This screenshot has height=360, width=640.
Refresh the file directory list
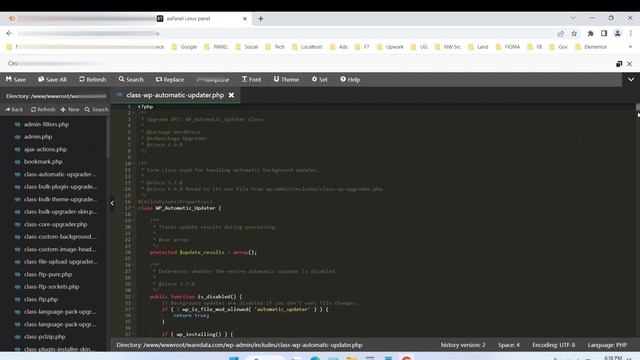43,109
